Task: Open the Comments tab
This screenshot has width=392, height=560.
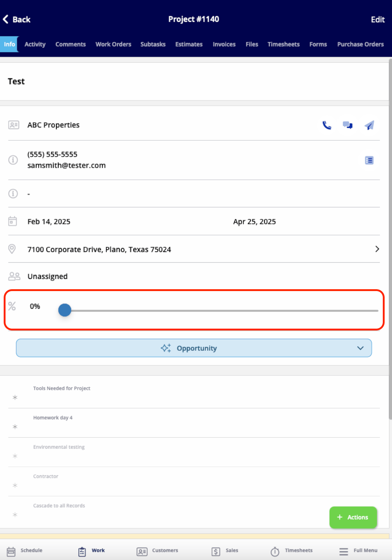Action: (x=70, y=44)
